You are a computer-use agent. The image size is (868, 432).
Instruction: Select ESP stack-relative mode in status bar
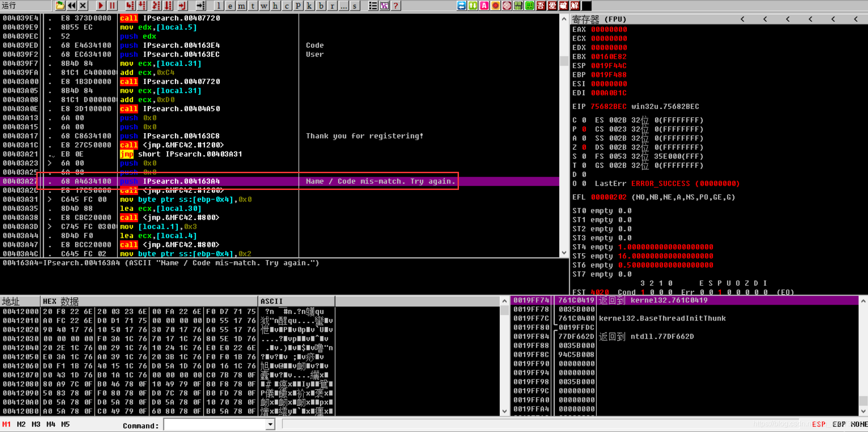point(819,424)
